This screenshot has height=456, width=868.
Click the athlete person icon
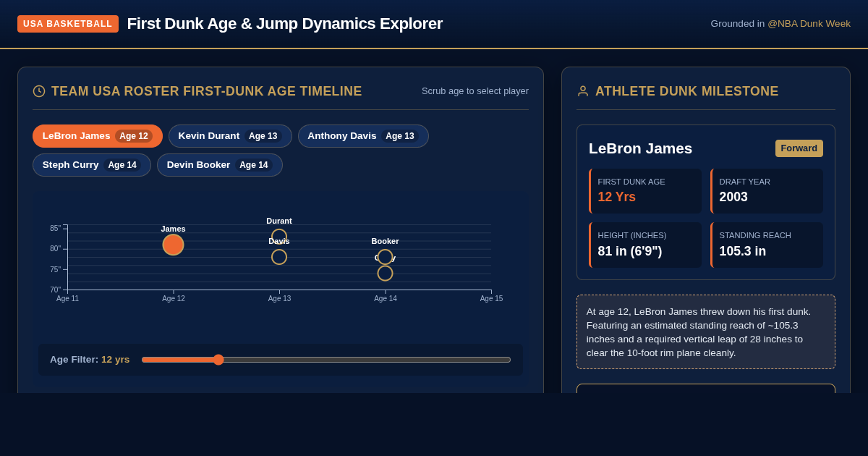click(x=583, y=91)
